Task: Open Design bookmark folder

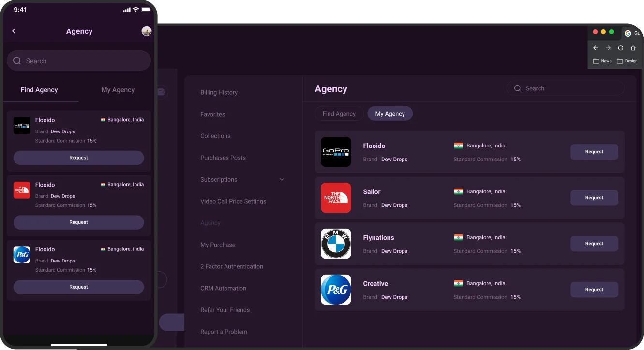Action: coord(628,61)
